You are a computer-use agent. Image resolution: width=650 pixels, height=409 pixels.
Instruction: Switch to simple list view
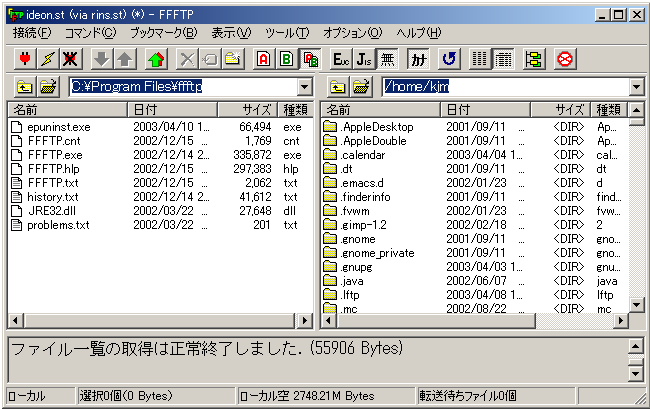pyautogui.click(x=480, y=59)
